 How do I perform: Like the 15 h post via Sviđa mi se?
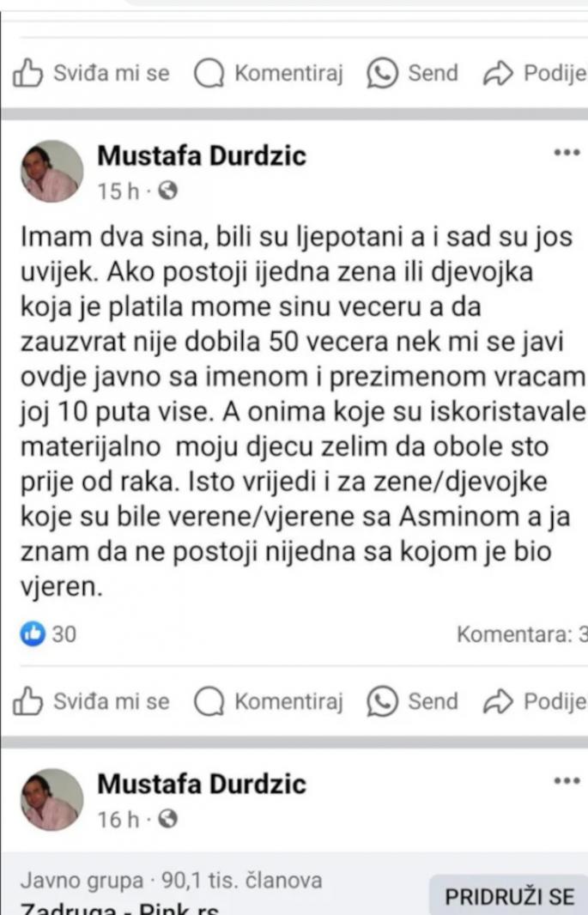[x=91, y=701]
